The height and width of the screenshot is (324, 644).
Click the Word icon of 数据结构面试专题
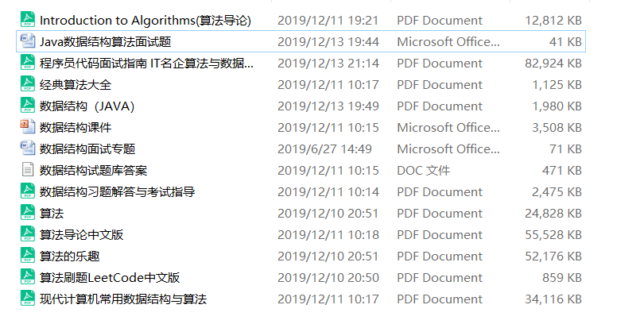click(x=28, y=148)
